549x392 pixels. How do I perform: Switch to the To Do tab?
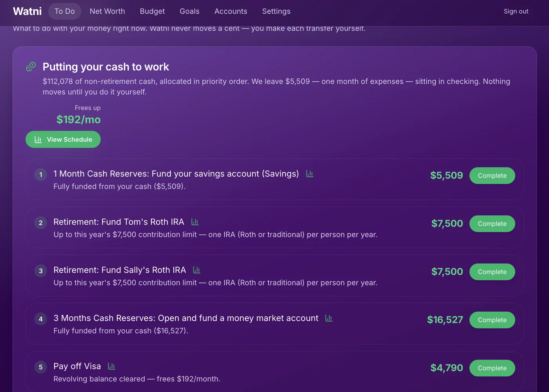click(x=65, y=11)
